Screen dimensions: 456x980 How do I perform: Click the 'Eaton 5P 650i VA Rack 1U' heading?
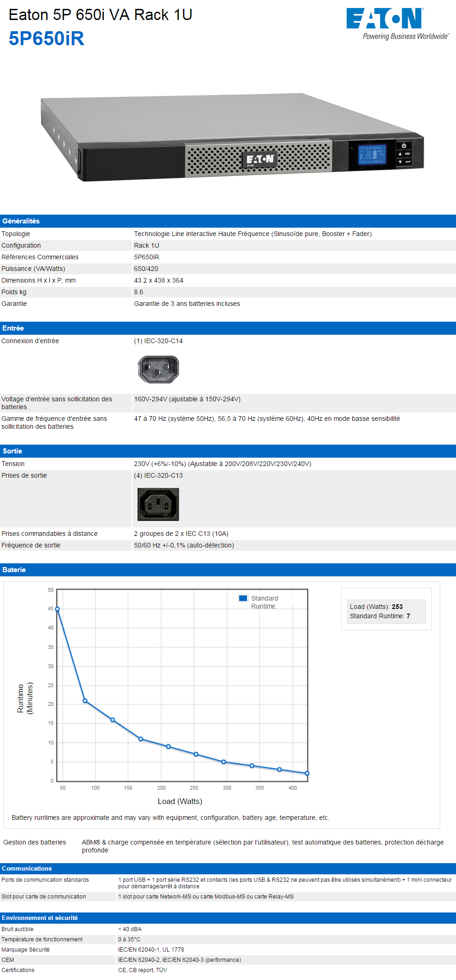[x=101, y=15]
